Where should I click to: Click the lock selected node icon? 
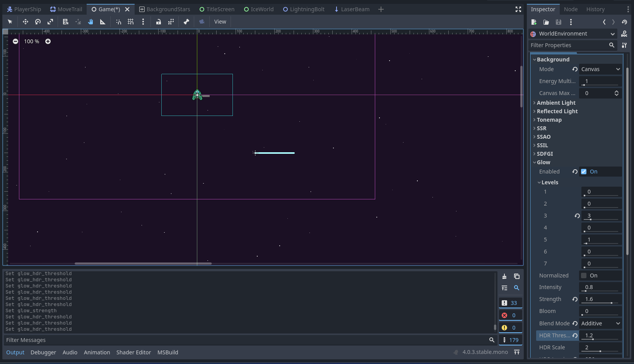(158, 22)
